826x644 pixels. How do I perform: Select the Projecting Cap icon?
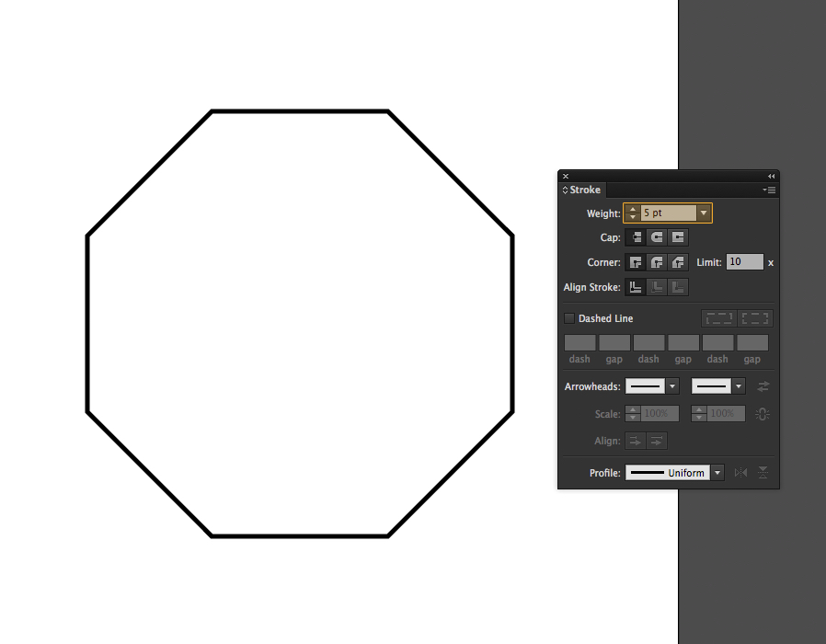(678, 237)
